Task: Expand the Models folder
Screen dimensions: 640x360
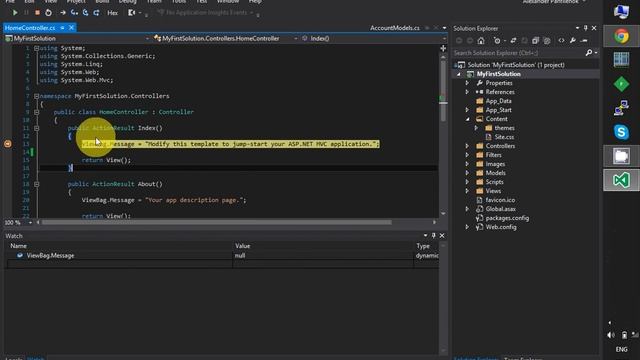Action: (x=467, y=173)
